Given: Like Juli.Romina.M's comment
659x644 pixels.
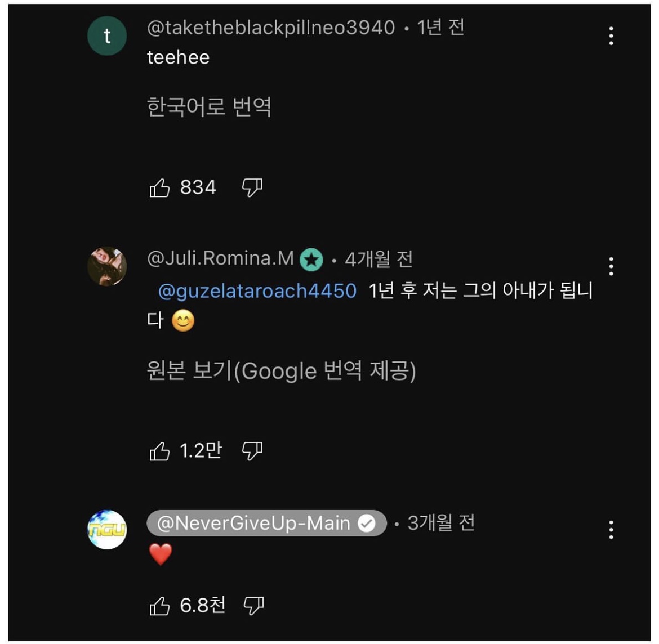Looking at the screenshot, I should [160, 451].
